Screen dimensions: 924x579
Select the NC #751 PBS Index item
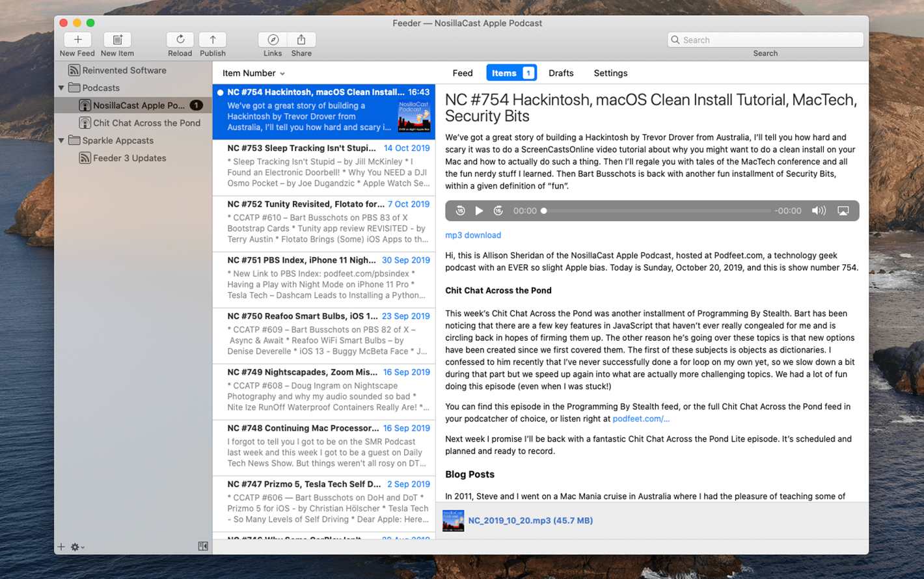click(x=324, y=280)
